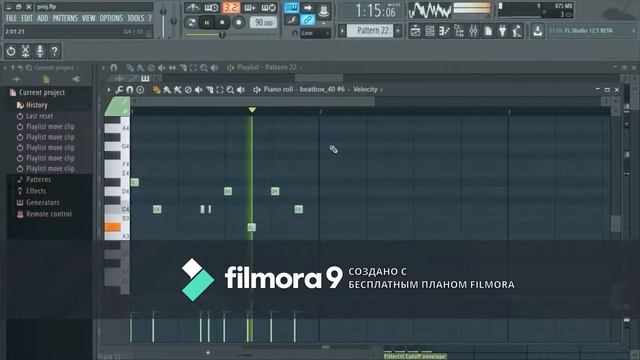Open the View browser icon

459,31
